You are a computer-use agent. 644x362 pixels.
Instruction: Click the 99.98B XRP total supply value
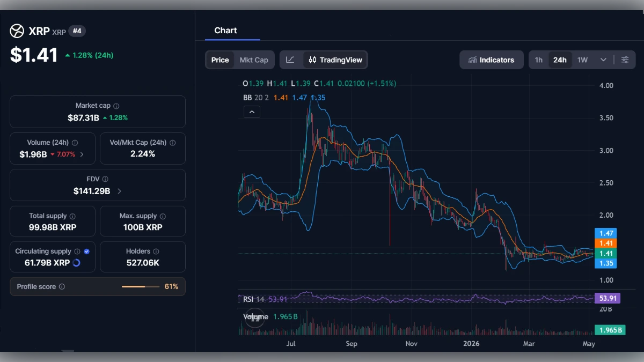click(53, 227)
